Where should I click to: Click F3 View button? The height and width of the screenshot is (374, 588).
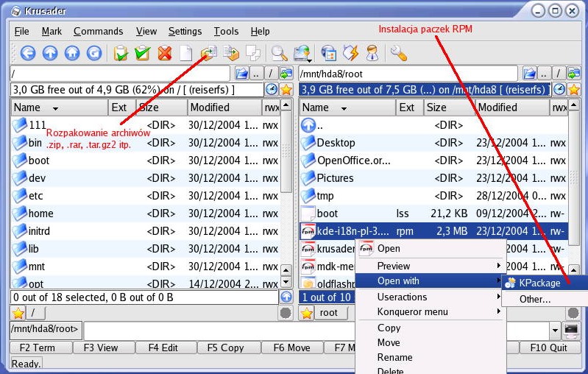(104, 347)
